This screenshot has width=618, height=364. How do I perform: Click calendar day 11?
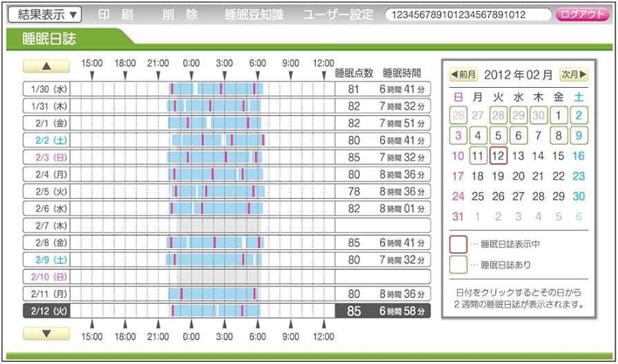pos(478,155)
